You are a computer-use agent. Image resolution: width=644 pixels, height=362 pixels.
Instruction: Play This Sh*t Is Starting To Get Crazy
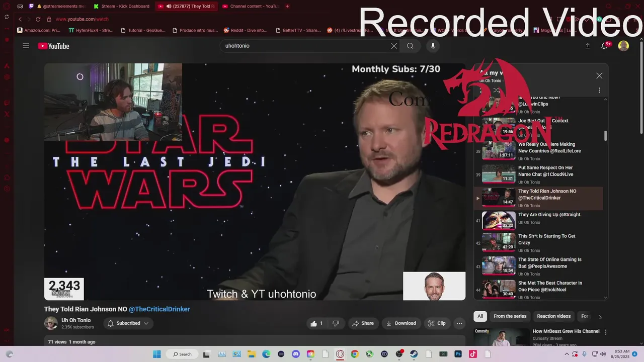(538, 243)
